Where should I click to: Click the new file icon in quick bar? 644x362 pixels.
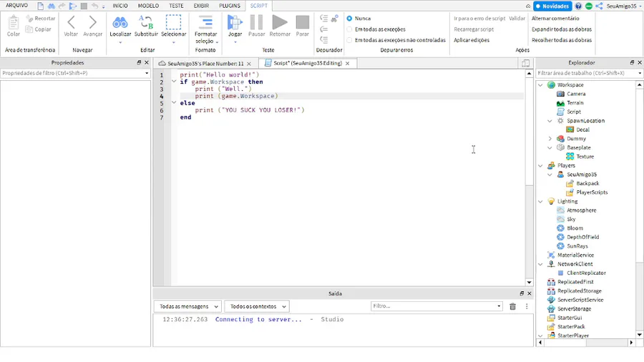pyautogui.click(x=40, y=6)
